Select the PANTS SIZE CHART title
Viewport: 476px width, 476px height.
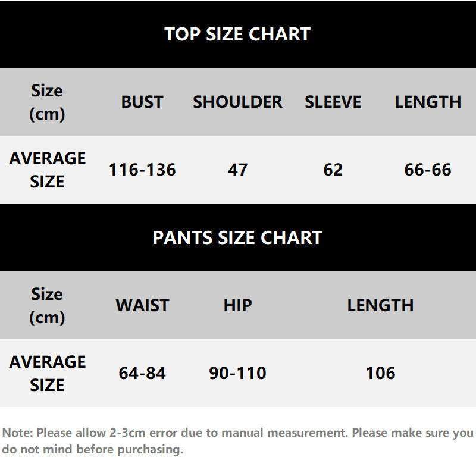[237, 237]
